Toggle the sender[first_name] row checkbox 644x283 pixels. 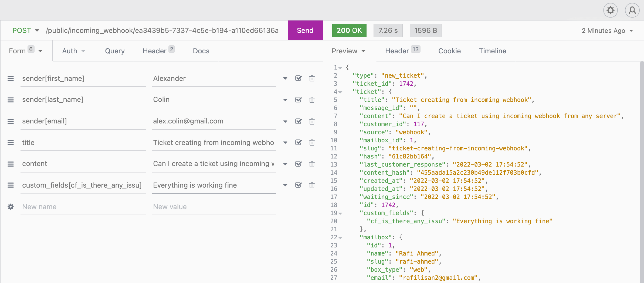point(298,78)
